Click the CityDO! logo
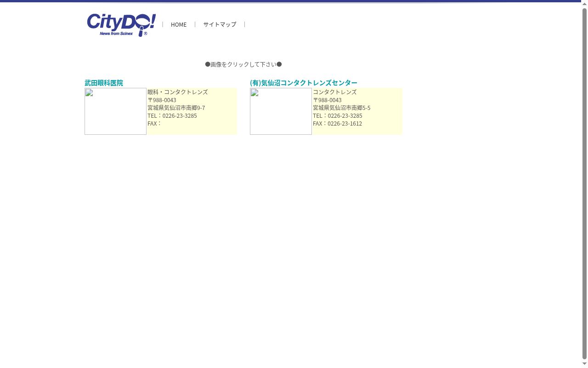 121,25
